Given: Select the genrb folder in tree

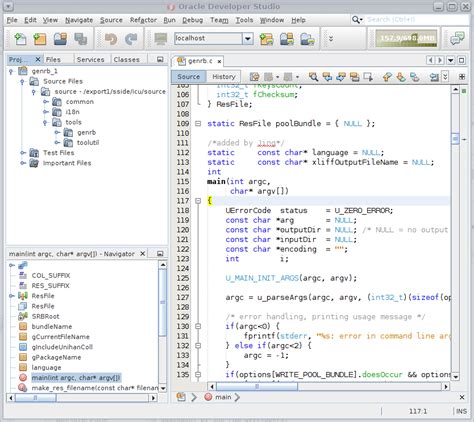Looking at the screenshot, I should coord(86,133).
